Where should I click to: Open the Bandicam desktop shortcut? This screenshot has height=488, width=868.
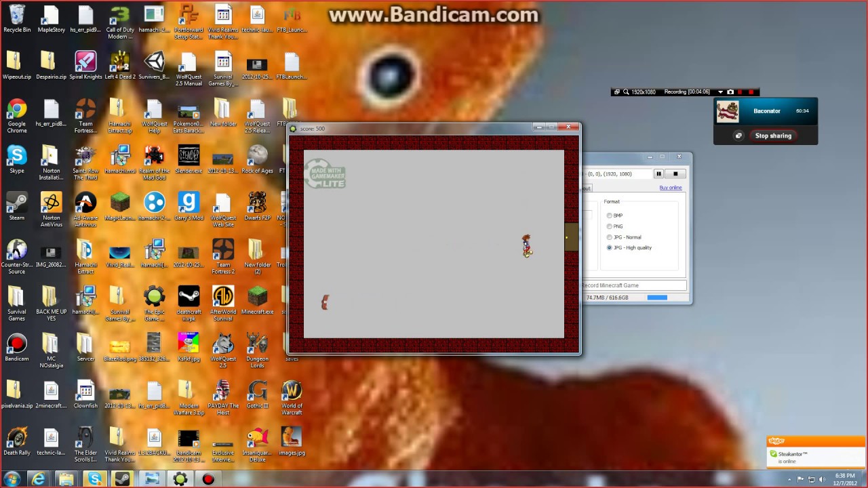coord(17,348)
